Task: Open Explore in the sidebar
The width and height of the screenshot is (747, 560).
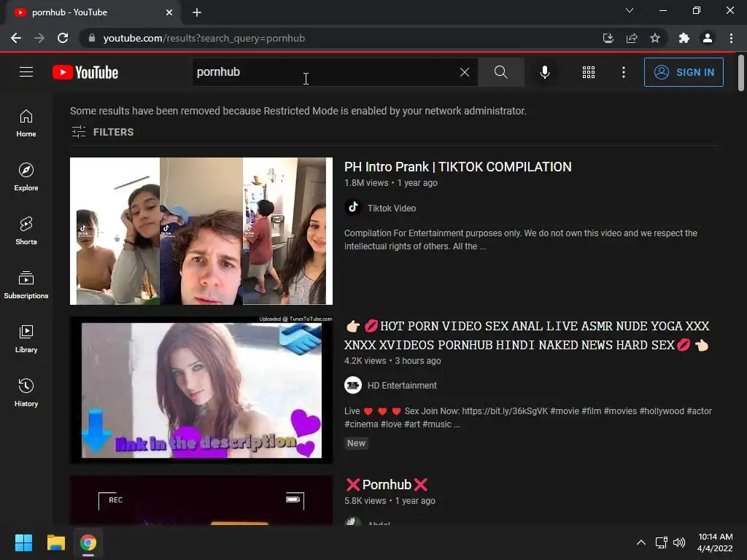Action: pos(26,177)
